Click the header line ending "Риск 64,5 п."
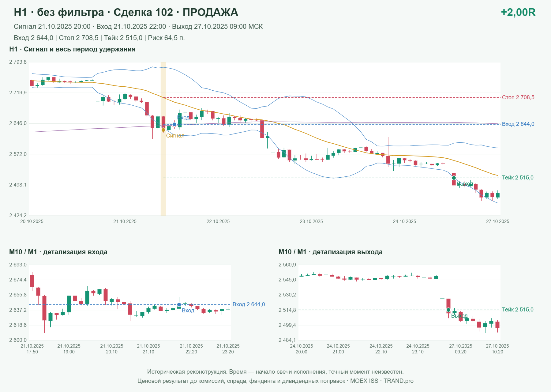Image resolution: width=551 pixels, height=392 pixels. [99, 38]
